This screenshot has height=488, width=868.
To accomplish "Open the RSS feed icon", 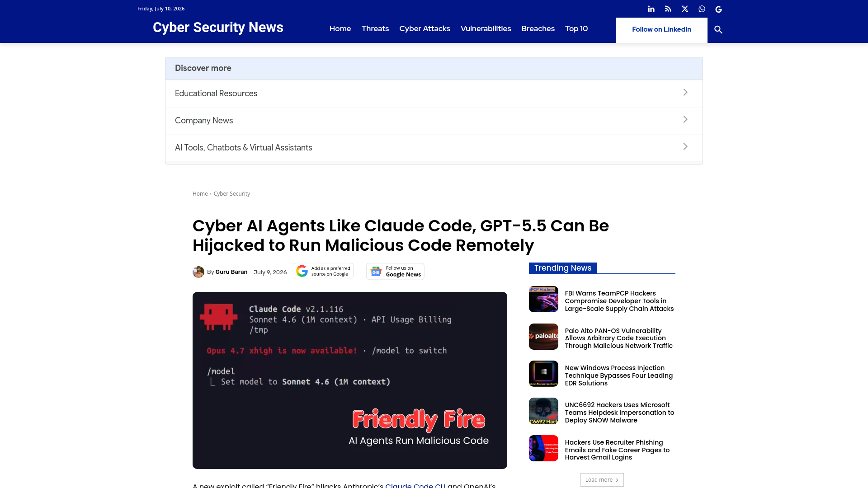I will 668,9.
